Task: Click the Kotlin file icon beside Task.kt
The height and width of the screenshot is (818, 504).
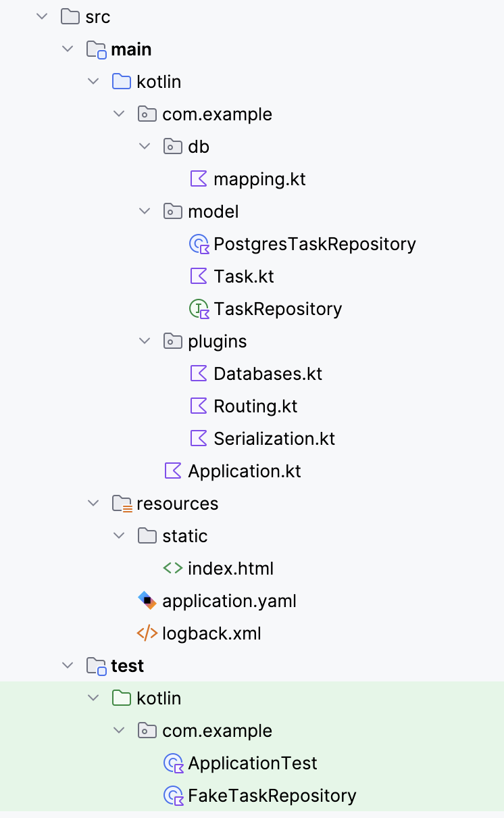Action: (x=199, y=276)
